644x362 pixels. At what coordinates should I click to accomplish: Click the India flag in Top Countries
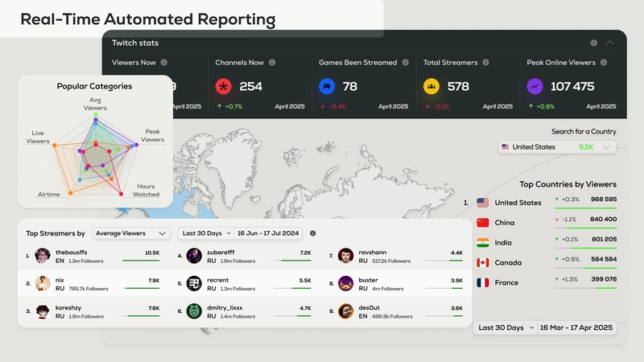(482, 243)
